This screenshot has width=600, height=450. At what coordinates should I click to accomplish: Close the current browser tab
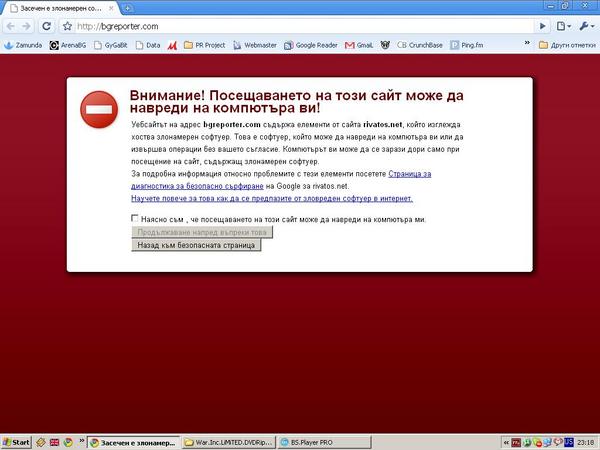(x=111, y=8)
